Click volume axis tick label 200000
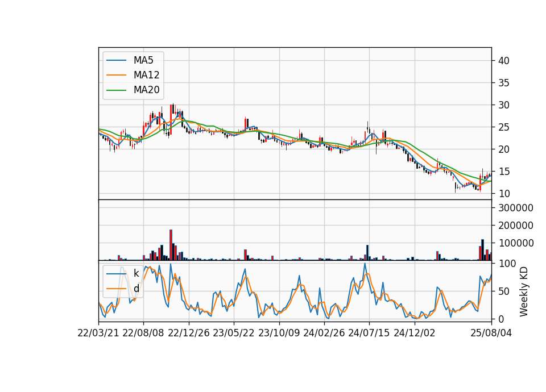This screenshot has width=546, height=392. [x=516, y=226]
